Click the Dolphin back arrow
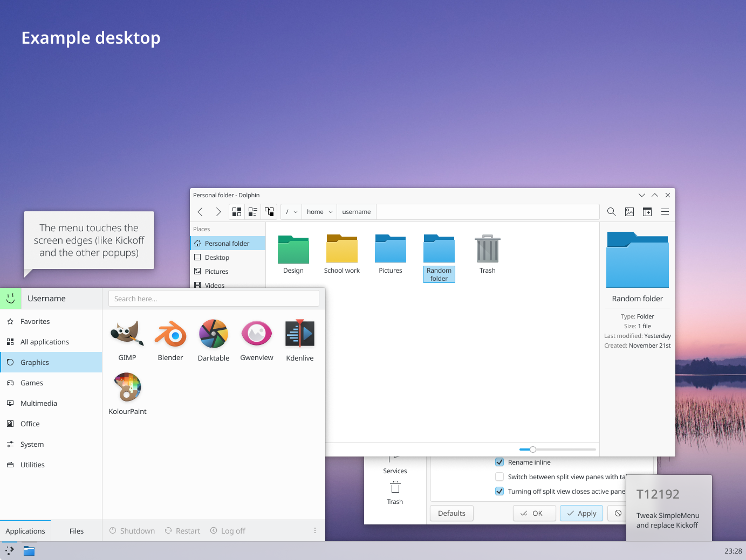The height and width of the screenshot is (560, 746). point(200,212)
